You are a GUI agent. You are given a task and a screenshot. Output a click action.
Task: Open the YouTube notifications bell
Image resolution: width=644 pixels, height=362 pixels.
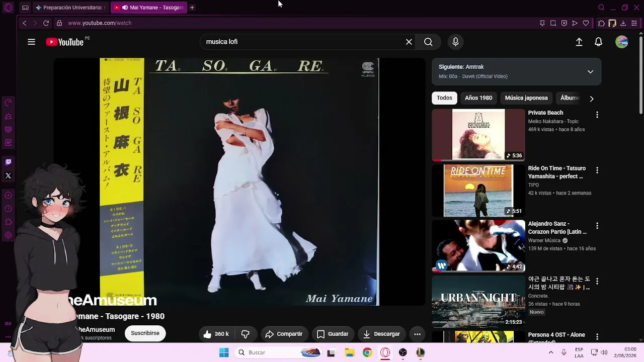pyautogui.click(x=598, y=42)
